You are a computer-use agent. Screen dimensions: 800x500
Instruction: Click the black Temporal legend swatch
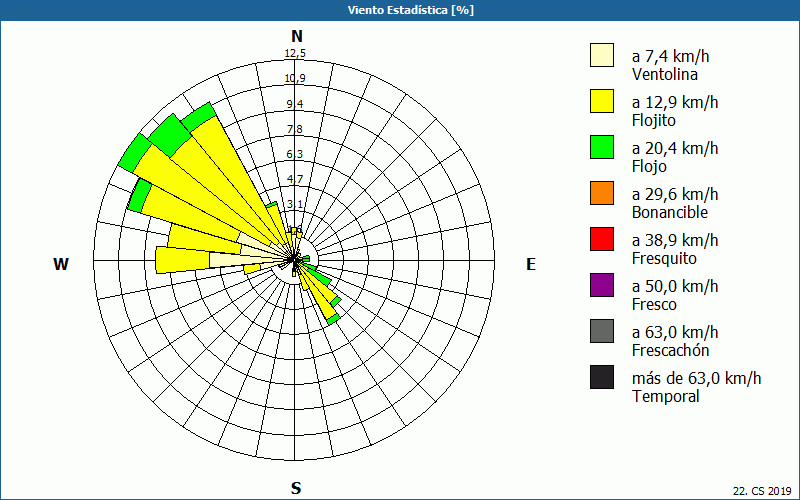602,377
